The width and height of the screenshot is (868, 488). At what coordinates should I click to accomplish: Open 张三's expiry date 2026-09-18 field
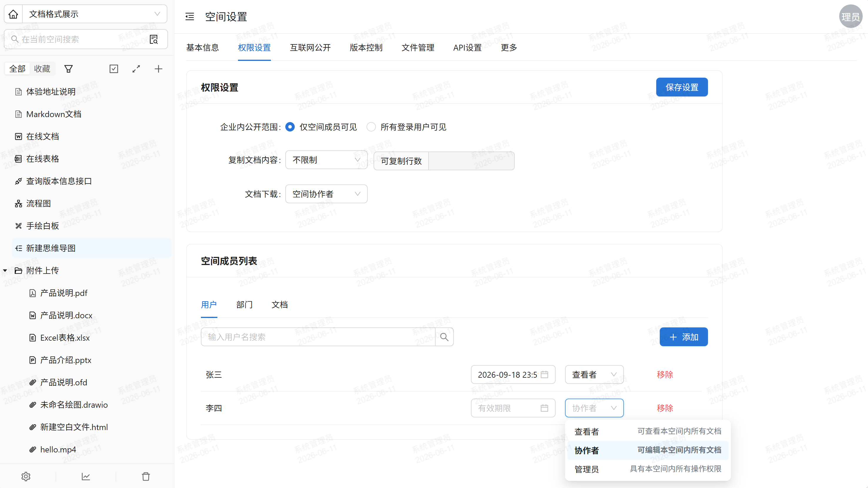[x=513, y=374]
